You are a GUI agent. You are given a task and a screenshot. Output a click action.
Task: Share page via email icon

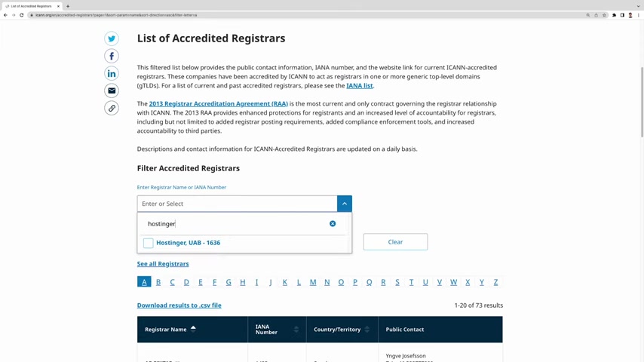pyautogui.click(x=112, y=90)
